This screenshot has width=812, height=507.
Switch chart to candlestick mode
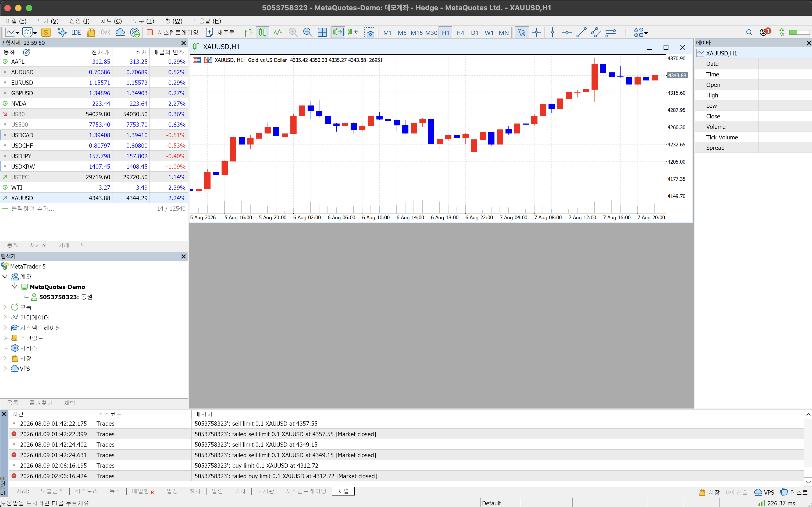(263, 33)
